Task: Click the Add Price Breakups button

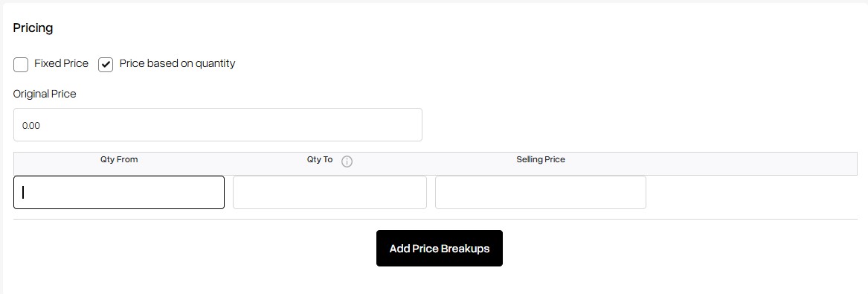Action: click(x=440, y=248)
